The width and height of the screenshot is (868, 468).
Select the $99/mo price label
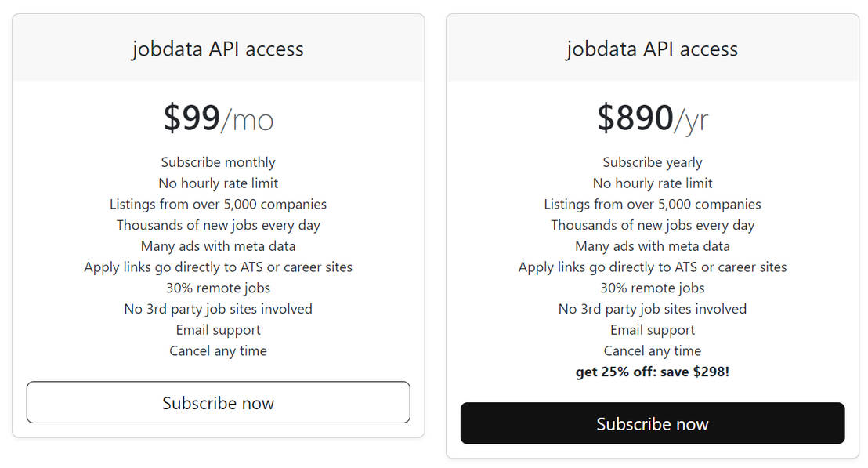coord(218,118)
